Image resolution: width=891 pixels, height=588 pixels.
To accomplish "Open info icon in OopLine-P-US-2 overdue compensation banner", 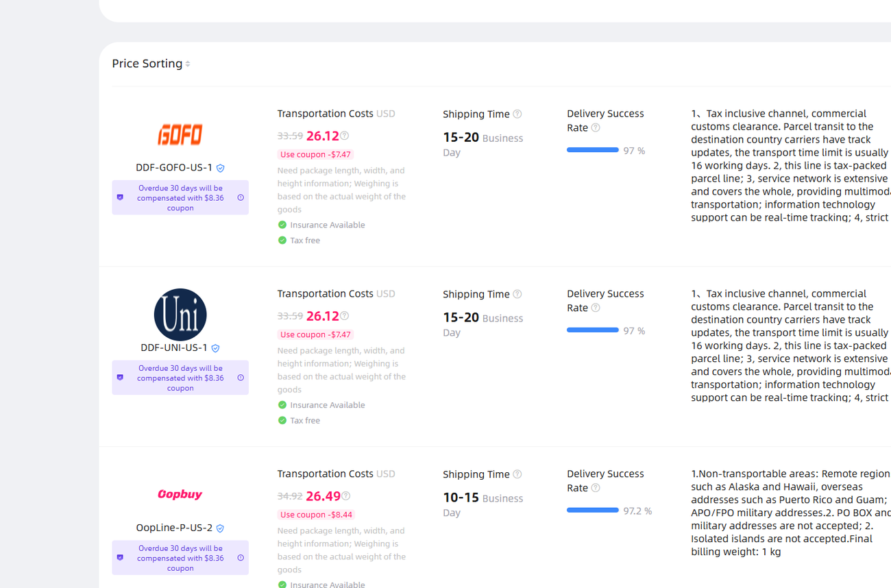I will point(241,558).
